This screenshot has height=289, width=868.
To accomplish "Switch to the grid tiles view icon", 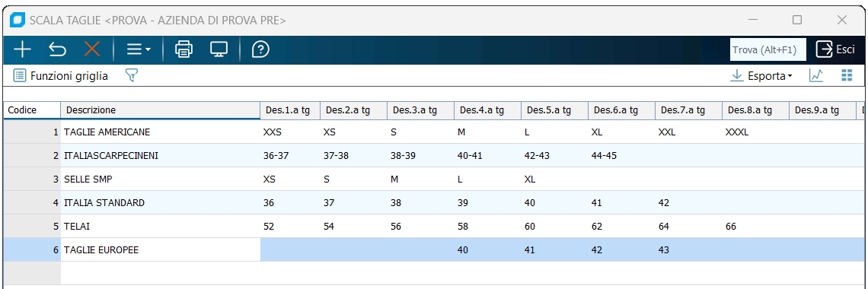I will point(847,76).
